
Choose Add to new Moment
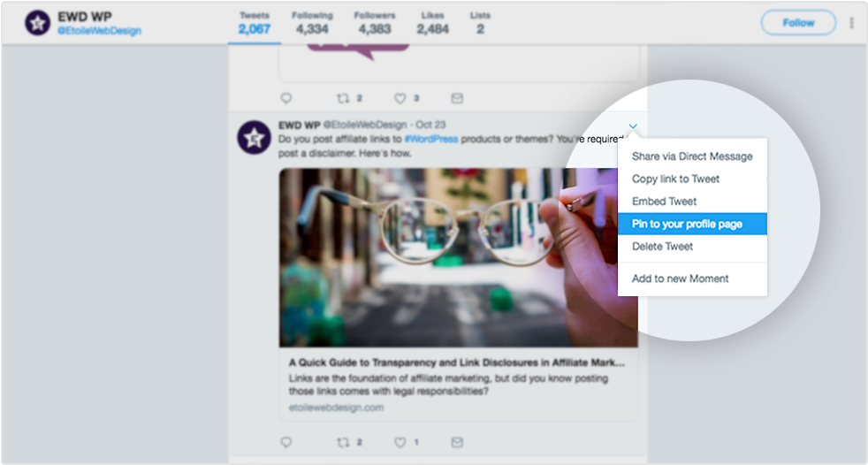pyautogui.click(x=680, y=278)
